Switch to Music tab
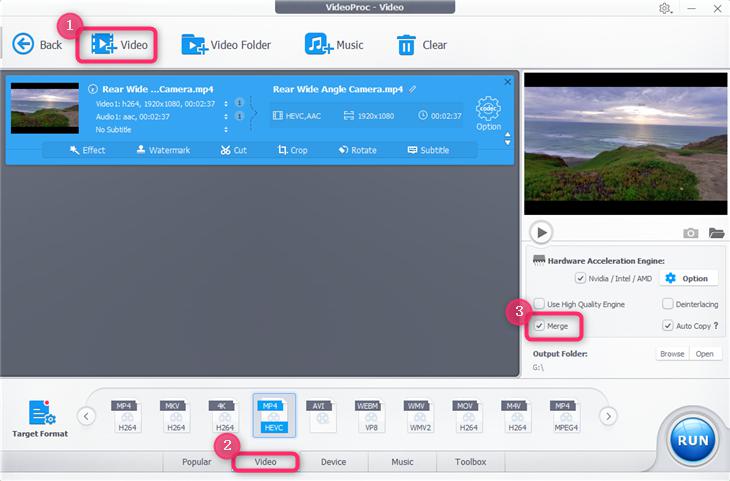730x481 pixels. (402, 461)
